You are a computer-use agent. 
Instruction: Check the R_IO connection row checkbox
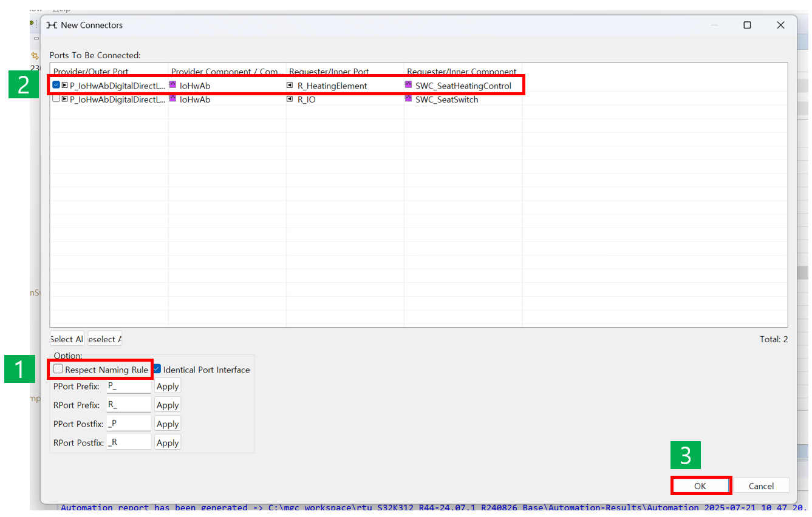click(x=56, y=99)
